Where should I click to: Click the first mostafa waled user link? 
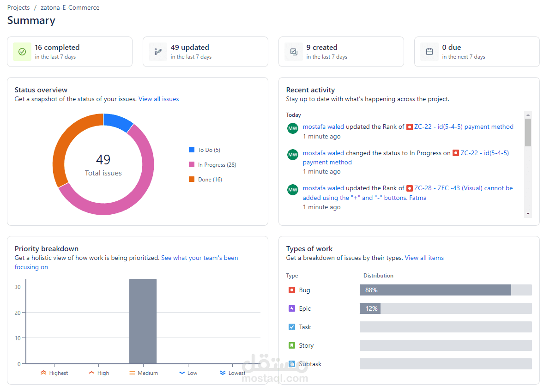point(323,127)
